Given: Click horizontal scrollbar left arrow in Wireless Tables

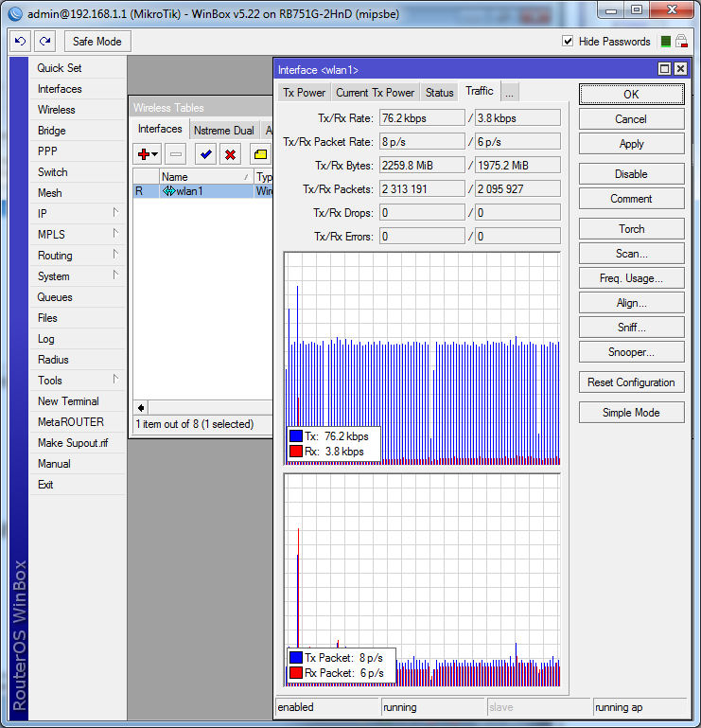Looking at the screenshot, I should (141, 408).
